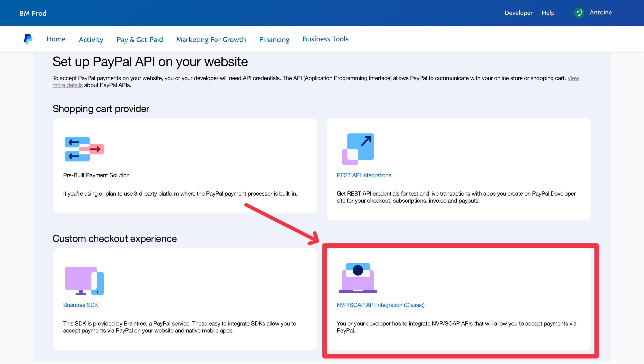Viewport: 644px width, 364px height.
Task: Click the Braintree SDK monitor icon
Action: 84,280
